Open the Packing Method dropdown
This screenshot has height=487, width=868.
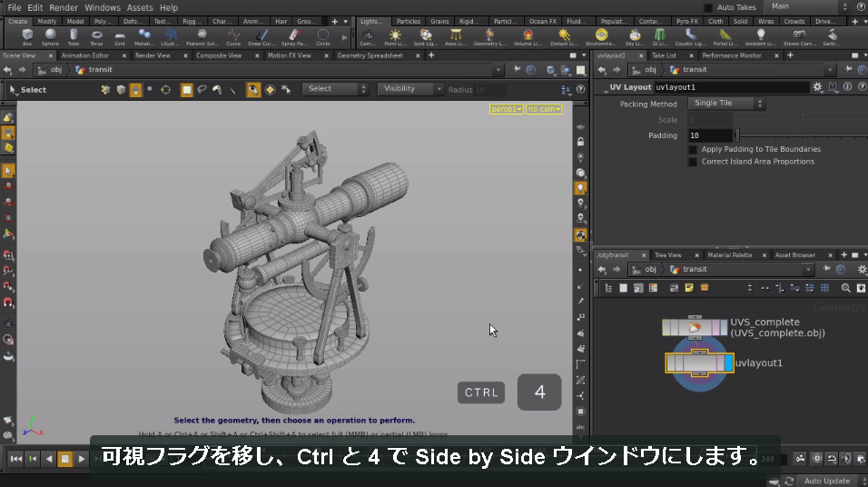pyautogui.click(x=726, y=103)
